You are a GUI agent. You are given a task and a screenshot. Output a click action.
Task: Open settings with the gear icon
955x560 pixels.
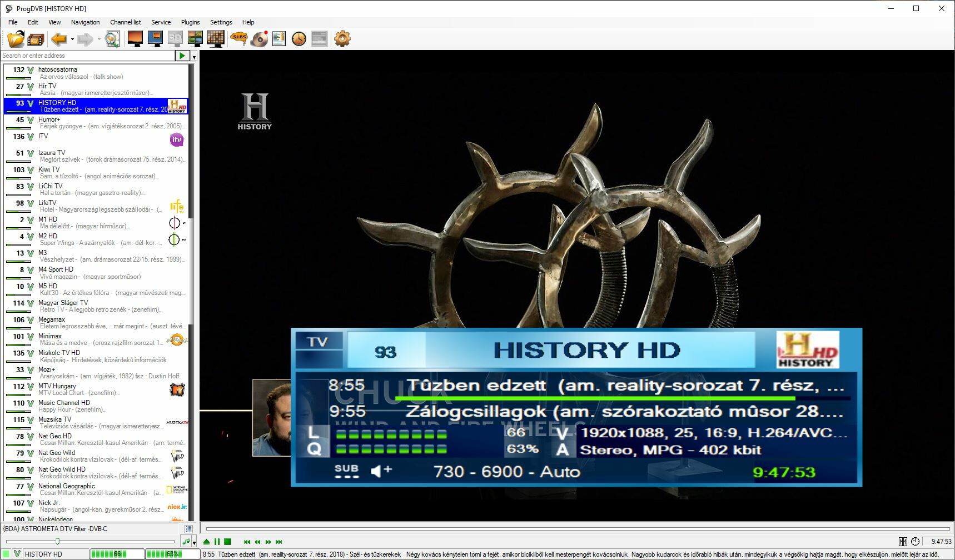click(x=342, y=39)
